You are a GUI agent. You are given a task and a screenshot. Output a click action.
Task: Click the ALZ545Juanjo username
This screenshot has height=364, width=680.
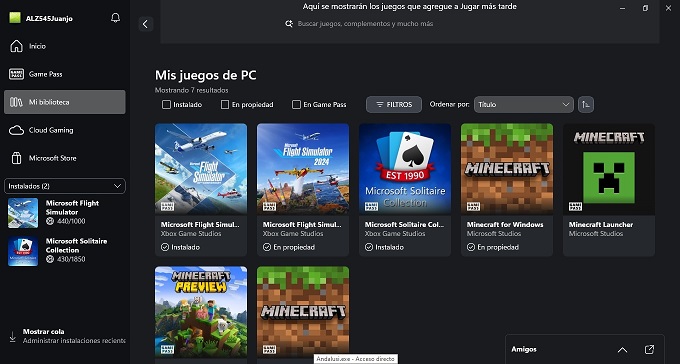49,19
